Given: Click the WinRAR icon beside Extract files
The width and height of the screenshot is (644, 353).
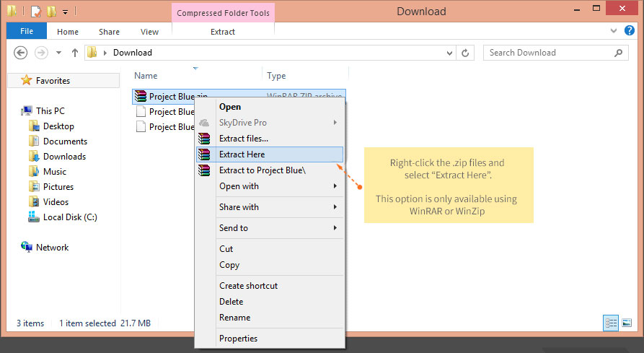Looking at the screenshot, I should coord(204,139).
